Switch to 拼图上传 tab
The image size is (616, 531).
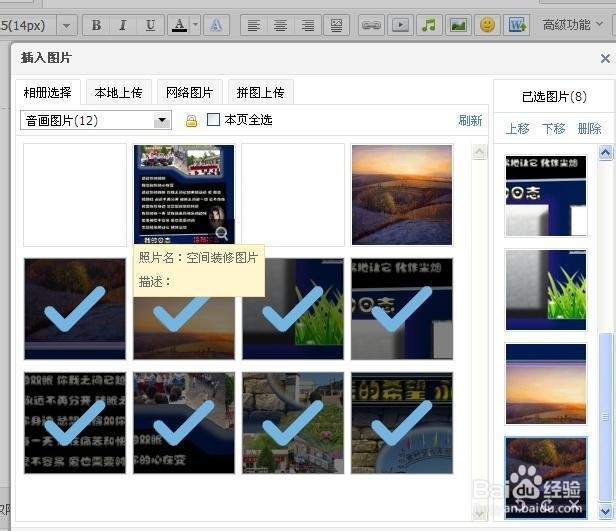260,93
